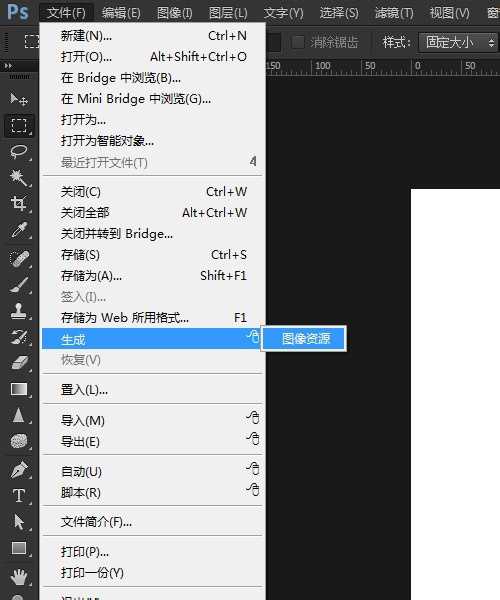This screenshot has width=500, height=600.
Task: Expand the 自动(U) submenu
Action: click(152, 471)
